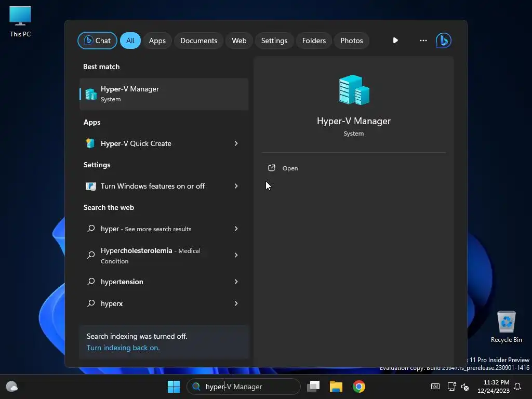Click the taskbar search input field
The image size is (532, 399).
[243, 387]
